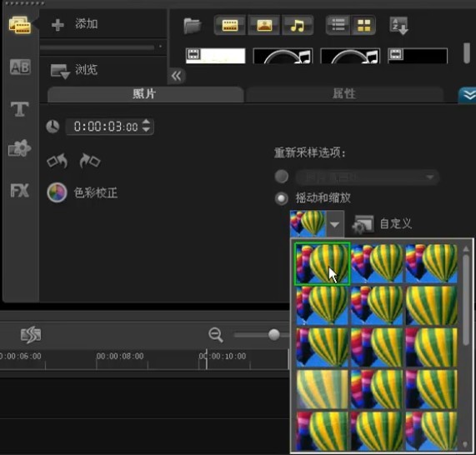The height and width of the screenshot is (455, 476).
Task: Open the folder import icon
Action: [x=193, y=26]
